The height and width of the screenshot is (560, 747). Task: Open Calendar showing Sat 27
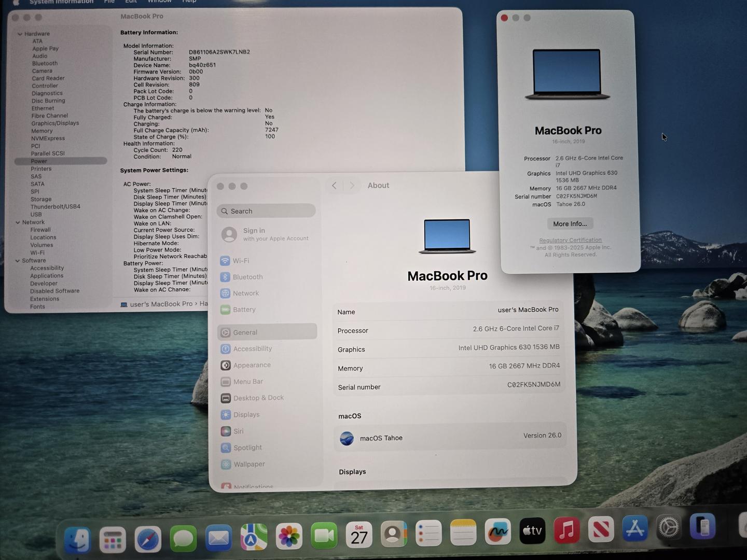(359, 535)
